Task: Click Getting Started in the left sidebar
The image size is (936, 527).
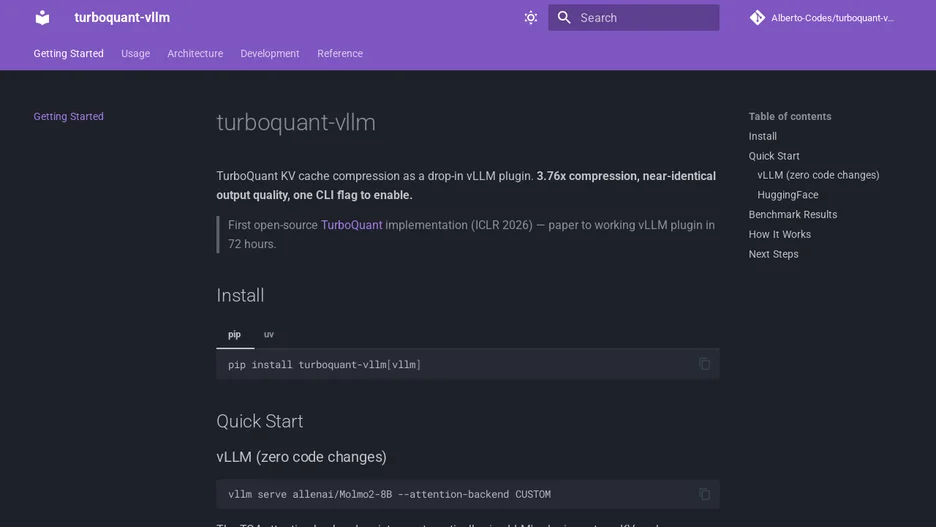Action: coord(69,116)
